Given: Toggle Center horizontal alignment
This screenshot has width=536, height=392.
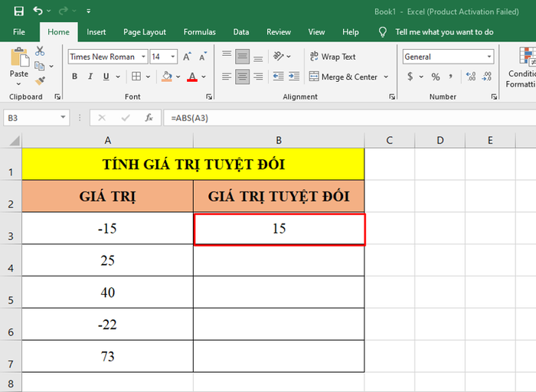Looking at the screenshot, I should pyautogui.click(x=243, y=77).
